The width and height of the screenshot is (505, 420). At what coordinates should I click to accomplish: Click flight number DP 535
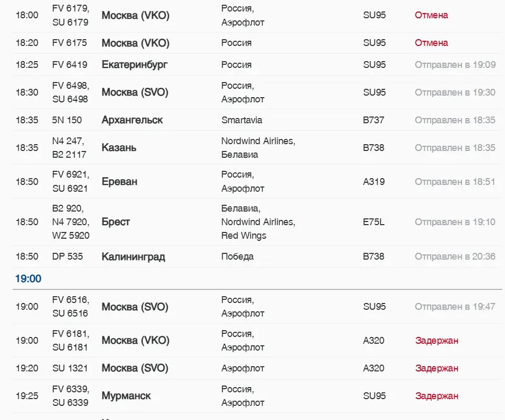click(67, 256)
